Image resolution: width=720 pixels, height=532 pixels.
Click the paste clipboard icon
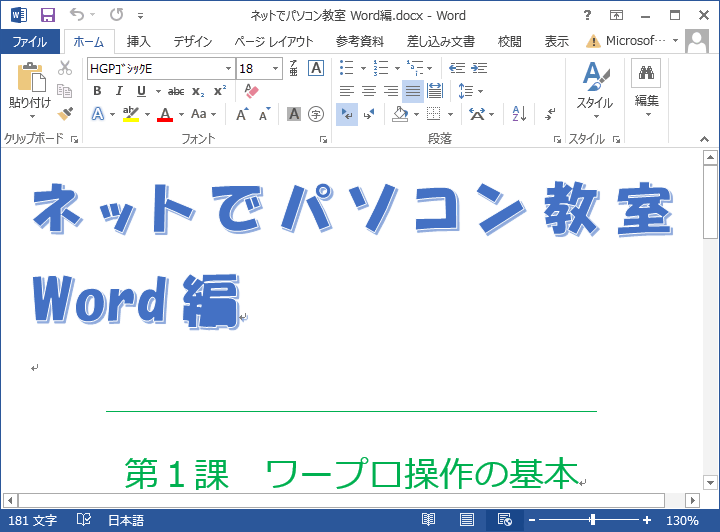point(31,77)
